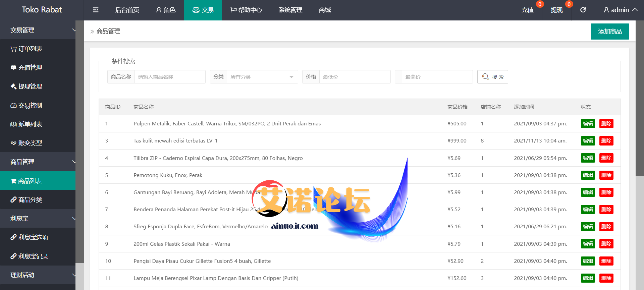Open the 角色 top menu
This screenshot has width=644, height=290.
(166, 10)
